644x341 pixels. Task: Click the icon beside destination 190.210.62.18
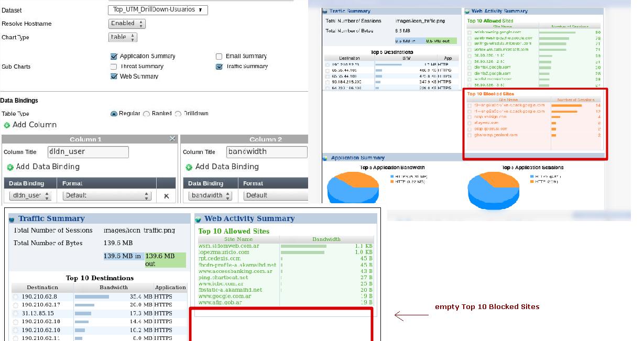pos(16,322)
